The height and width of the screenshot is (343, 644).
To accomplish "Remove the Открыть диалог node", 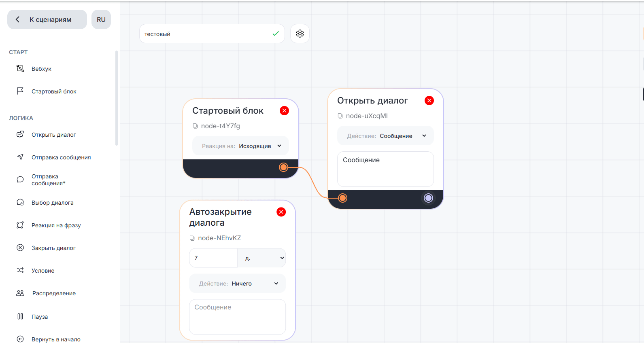I will [x=429, y=101].
